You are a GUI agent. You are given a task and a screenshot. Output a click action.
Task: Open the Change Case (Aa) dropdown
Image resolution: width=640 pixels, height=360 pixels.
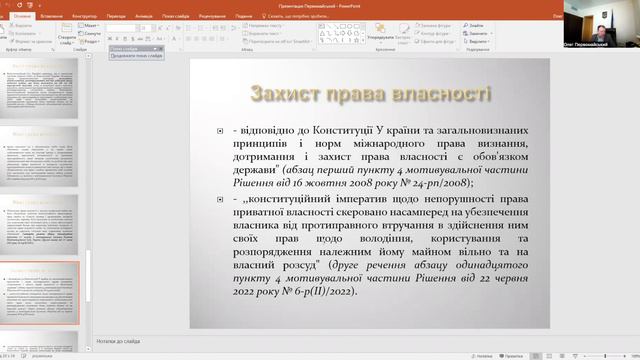[160, 39]
